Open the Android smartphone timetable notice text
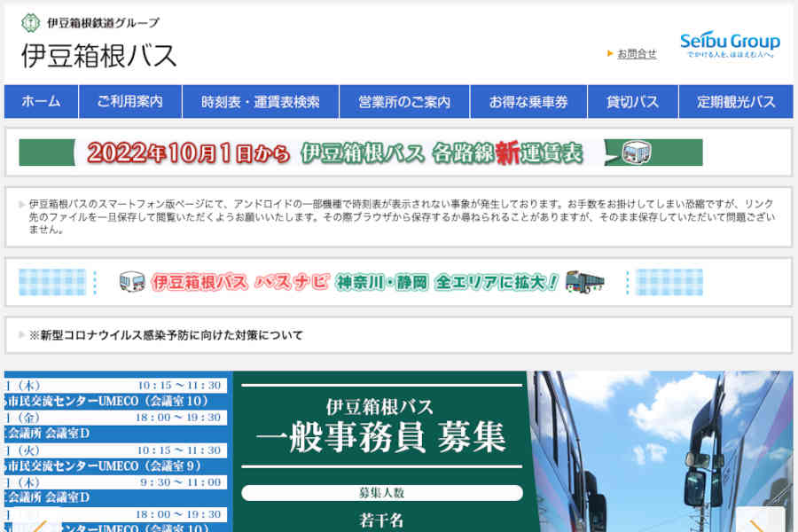The image size is (798, 532). [401, 216]
